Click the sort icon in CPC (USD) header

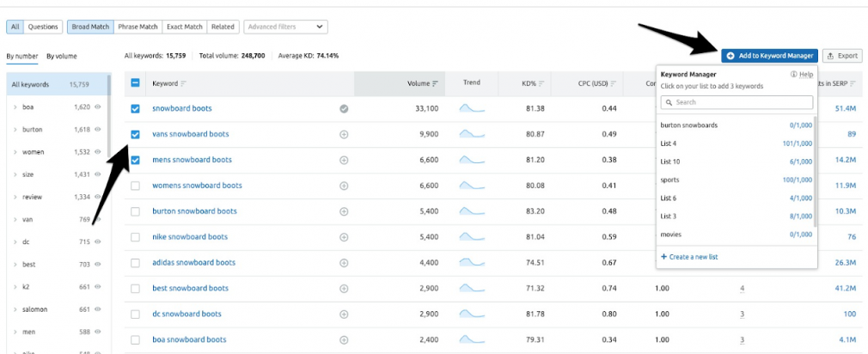coord(614,83)
